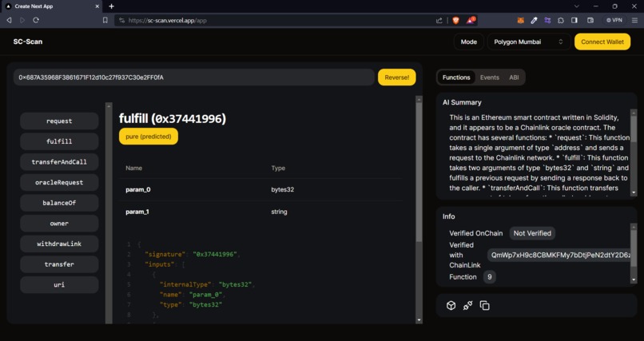The height and width of the screenshot is (341, 644).
Task: Open the browser extensions puzzle icon
Action: 561,20
